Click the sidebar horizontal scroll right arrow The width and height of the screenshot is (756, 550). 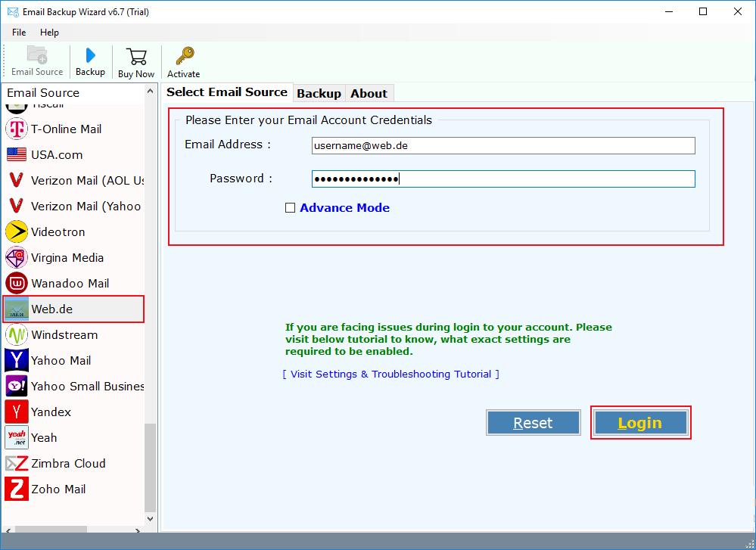coord(138,530)
